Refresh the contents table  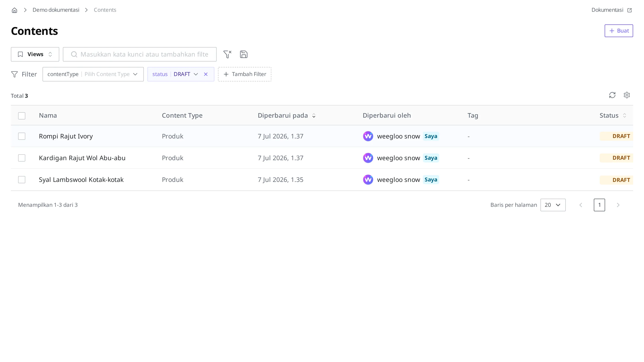[x=612, y=95]
